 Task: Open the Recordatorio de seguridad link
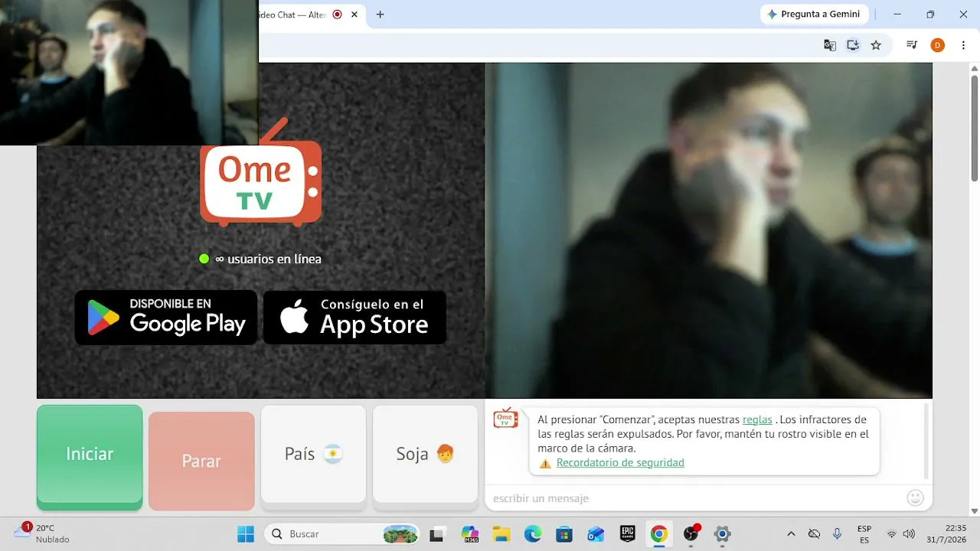(620, 462)
